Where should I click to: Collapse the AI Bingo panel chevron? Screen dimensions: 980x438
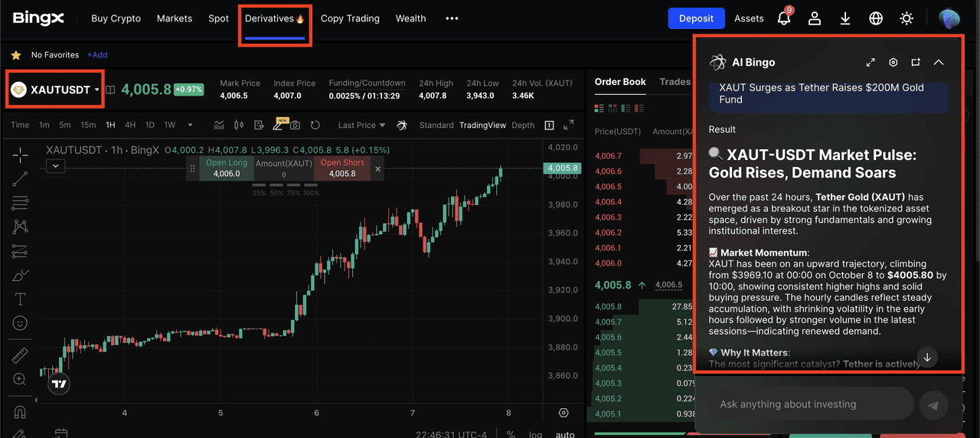939,63
